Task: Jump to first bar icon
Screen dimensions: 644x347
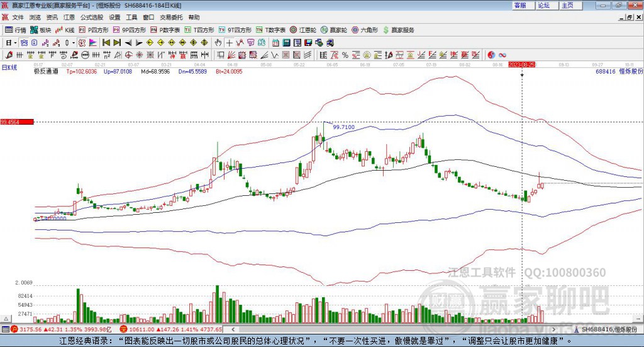Action: pos(106,43)
